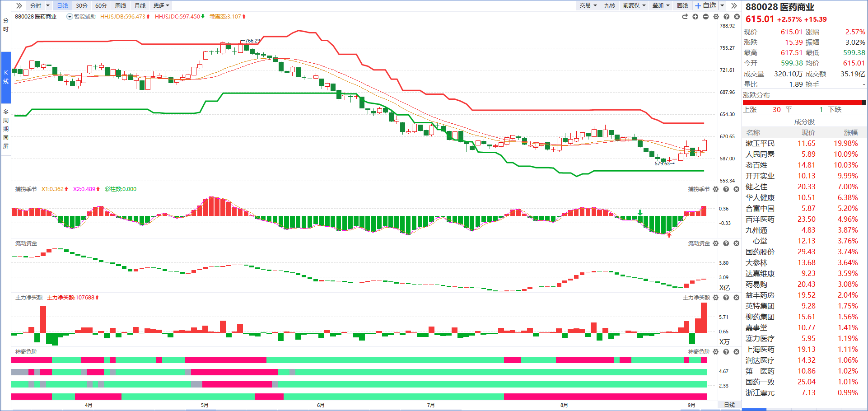Open settings gear for 神奇色阶 indicator
The image size is (868, 411).
click(x=716, y=352)
